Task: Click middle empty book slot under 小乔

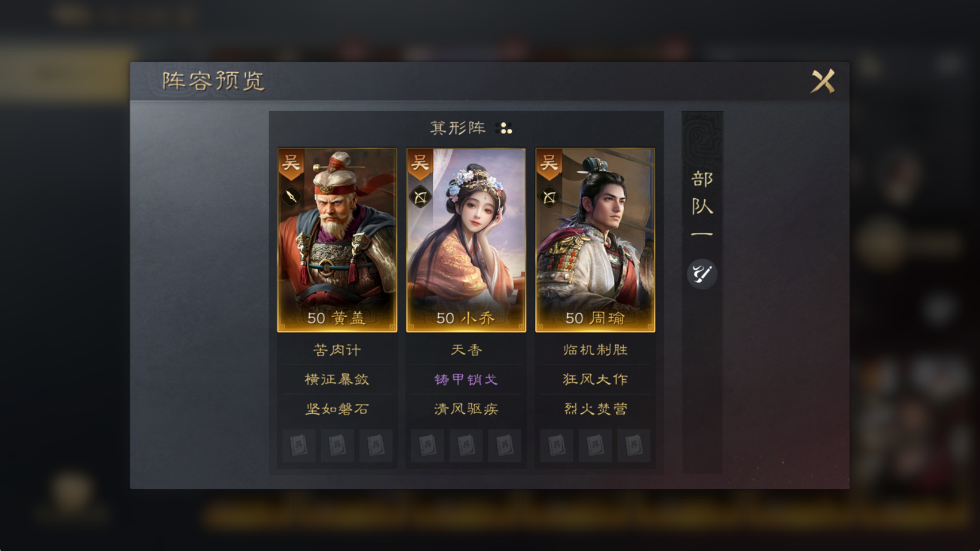Action: coord(466,446)
